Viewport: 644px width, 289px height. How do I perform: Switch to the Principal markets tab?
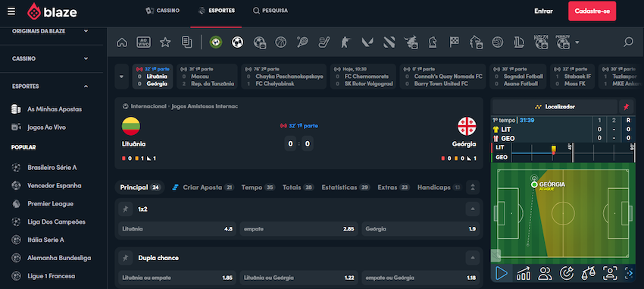pos(139,187)
